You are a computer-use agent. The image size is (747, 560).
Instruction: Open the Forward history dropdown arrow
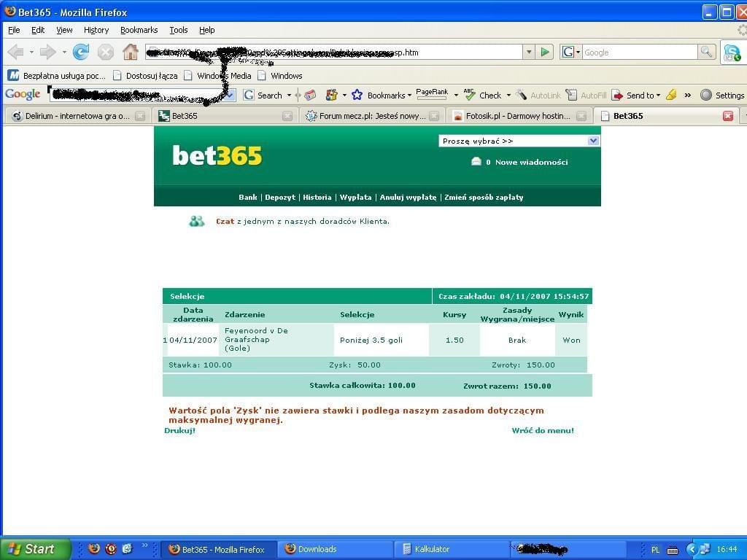[x=64, y=52]
